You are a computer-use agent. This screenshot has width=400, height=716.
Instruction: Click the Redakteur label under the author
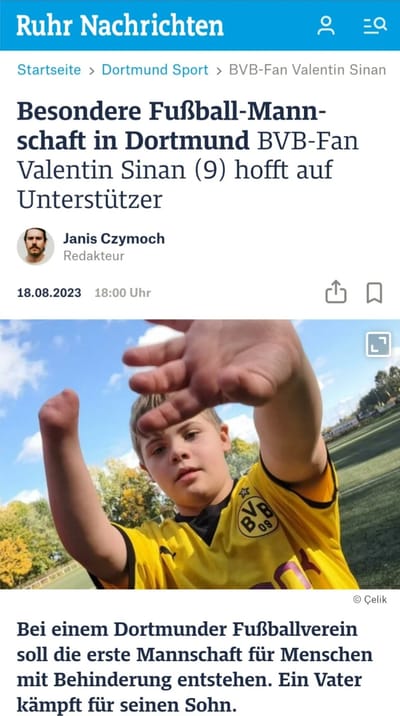tap(94, 256)
